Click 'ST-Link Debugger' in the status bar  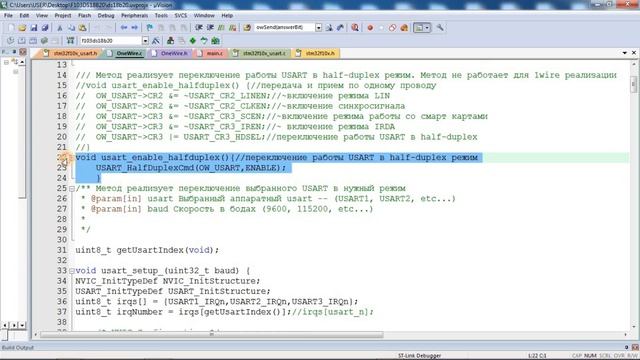pos(419,356)
